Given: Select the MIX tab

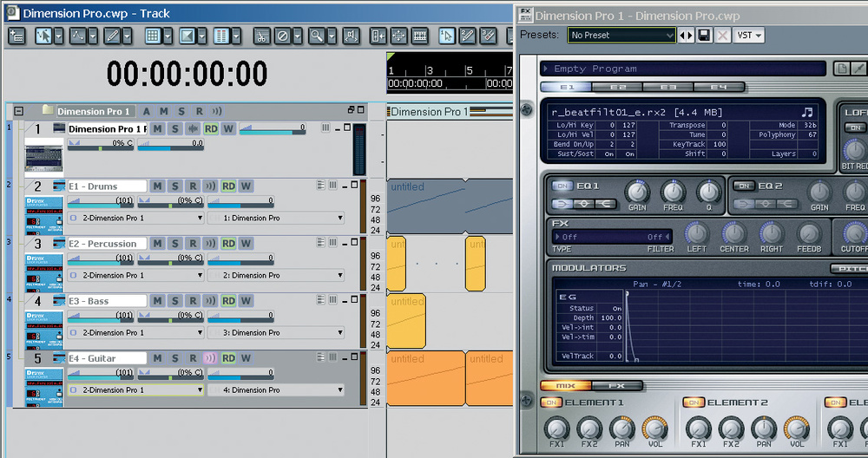Looking at the screenshot, I should coord(566,385).
